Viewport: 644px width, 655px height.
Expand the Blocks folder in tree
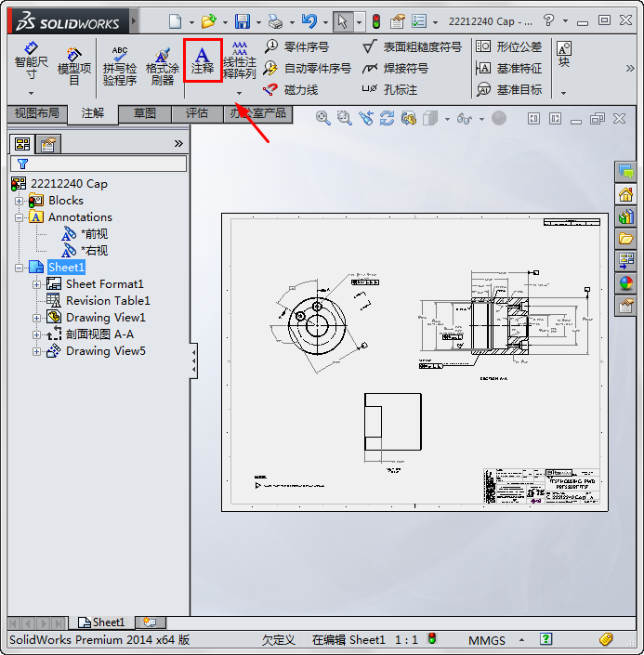20,201
